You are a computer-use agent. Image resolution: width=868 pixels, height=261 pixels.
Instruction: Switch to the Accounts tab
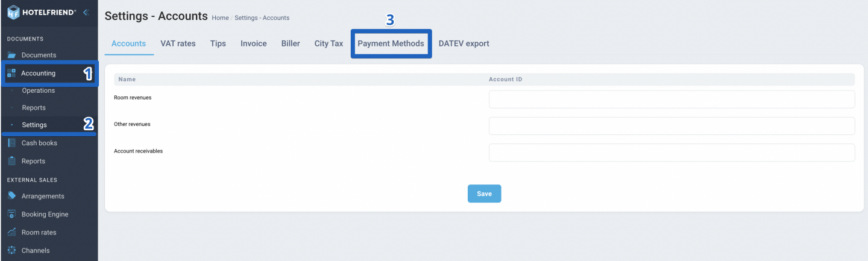point(129,43)
